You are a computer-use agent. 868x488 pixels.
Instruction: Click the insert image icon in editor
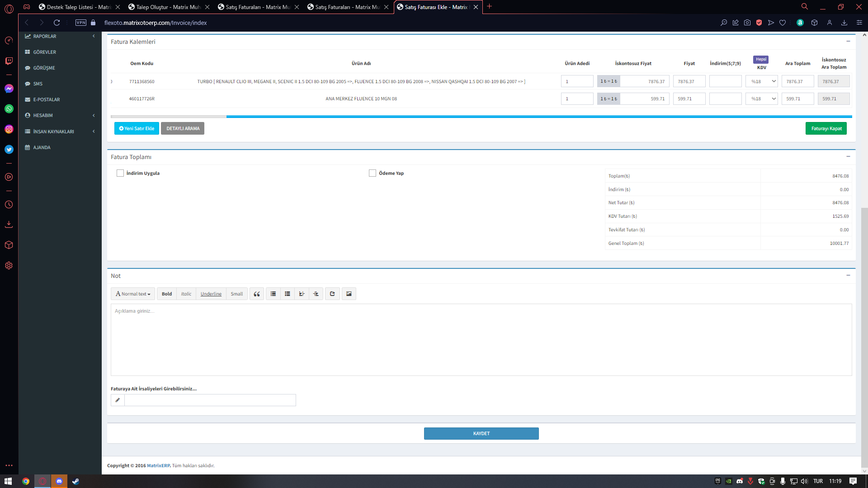point(349,294)
